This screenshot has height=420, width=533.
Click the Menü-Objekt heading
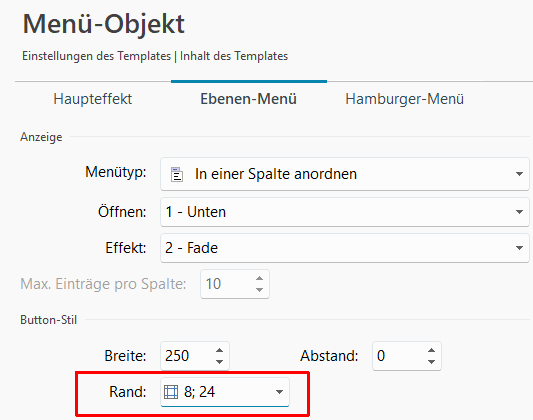(104, 24)
